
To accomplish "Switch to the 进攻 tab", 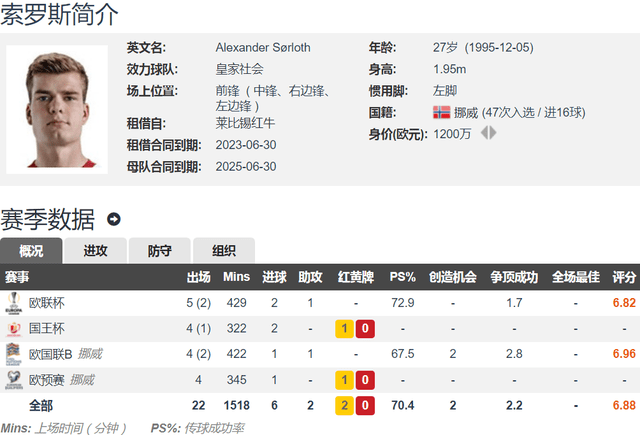I will point(96,251).
